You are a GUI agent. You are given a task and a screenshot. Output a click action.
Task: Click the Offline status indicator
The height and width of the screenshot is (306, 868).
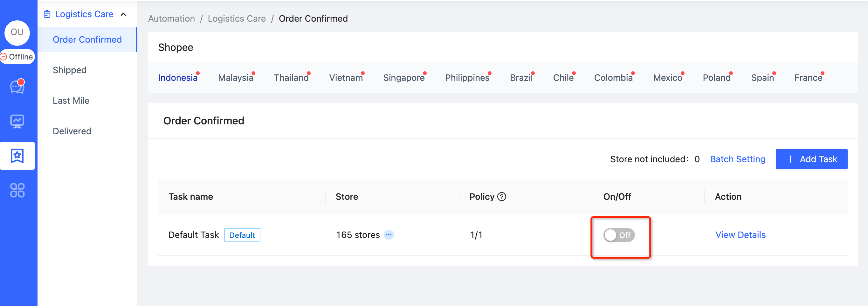pos(17,57)
